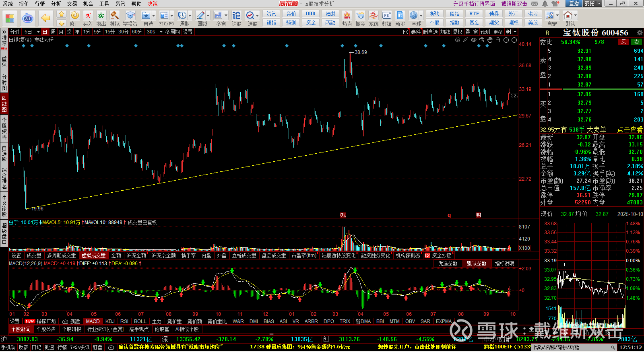Click the 直播 live broadcast button
Viewport: 644px width, 352px height.
click(x=574, y=4)
